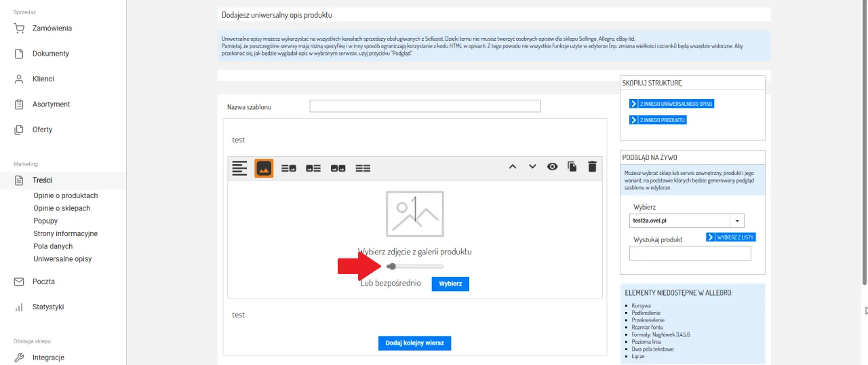868x365 pixels.
Task: Click the Asortyment clipboard icon
Action: point(19,104)
